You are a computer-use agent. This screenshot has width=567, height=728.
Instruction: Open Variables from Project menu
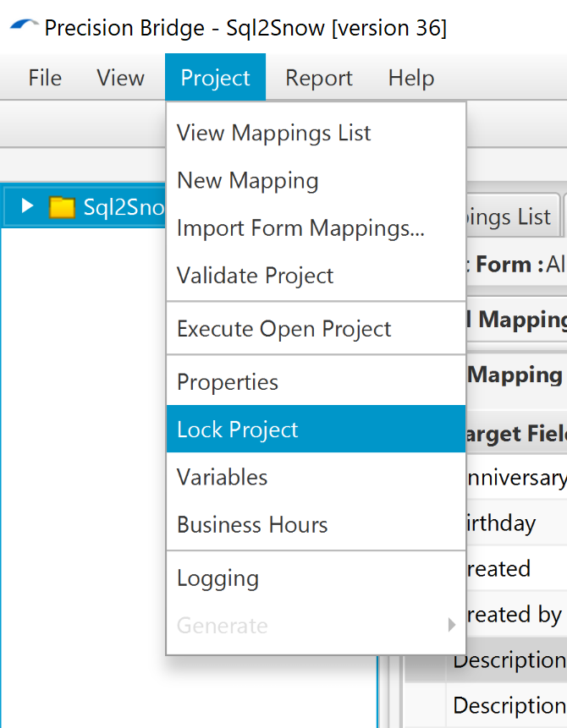click(316, 477)
